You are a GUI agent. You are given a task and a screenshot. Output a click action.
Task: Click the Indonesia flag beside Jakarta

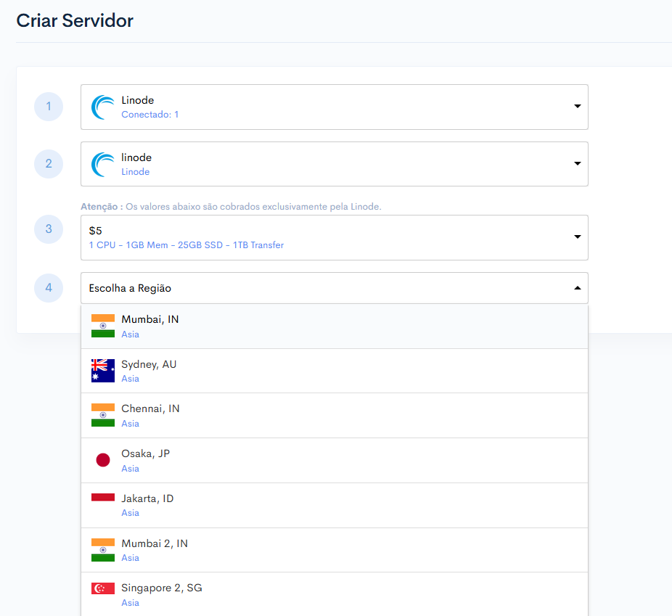(103, 504)
